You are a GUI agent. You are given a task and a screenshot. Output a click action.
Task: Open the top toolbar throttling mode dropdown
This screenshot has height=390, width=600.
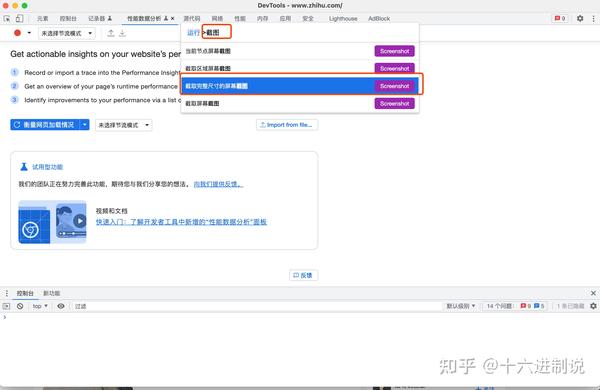[67, 33]
